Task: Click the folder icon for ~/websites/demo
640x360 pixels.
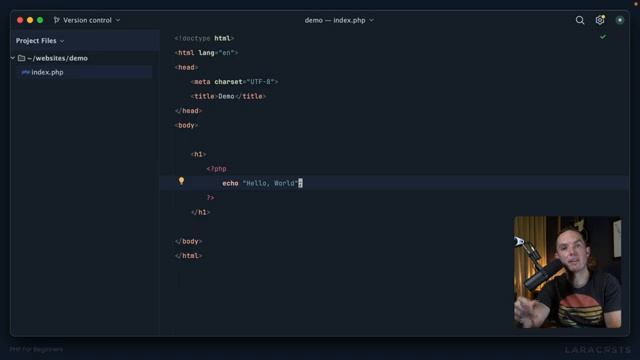Action: pyautogui.click(x=22, y=58)
